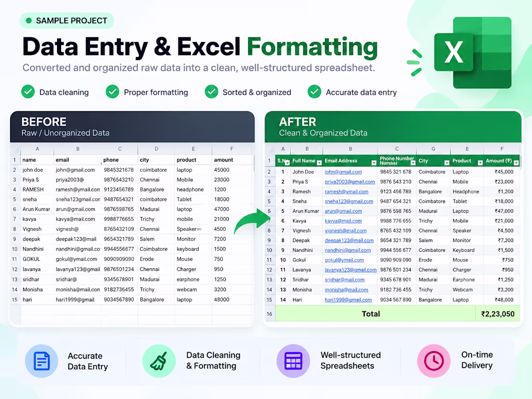Expand the Amount (₹) filter dropdown

point(516,163)
